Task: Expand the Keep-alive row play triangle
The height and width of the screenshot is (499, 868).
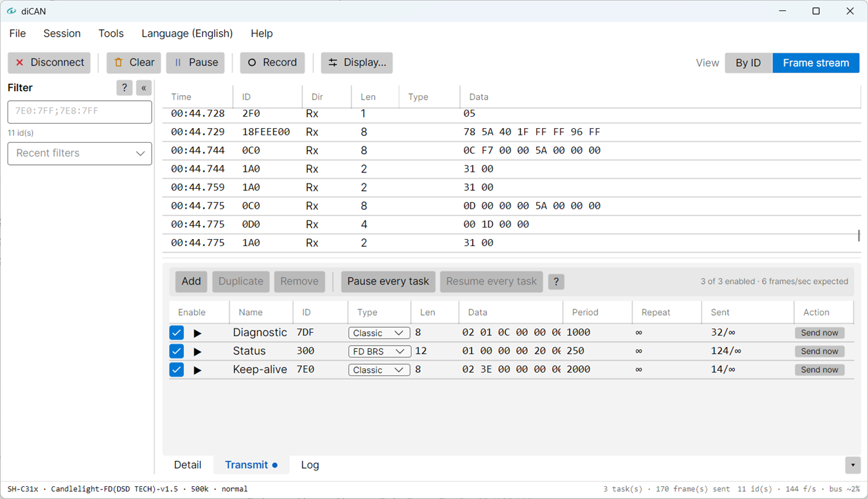Action: click(x=197, y=370)
